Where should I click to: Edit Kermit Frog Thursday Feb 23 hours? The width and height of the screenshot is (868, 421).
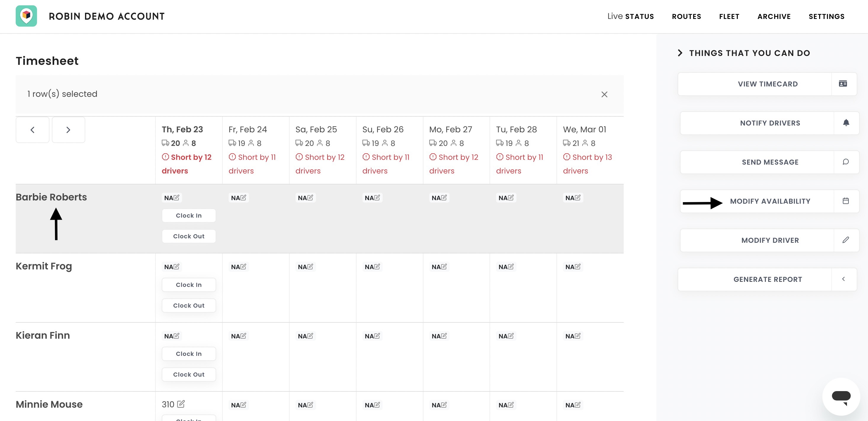pyautogui.click(x=176, y=267)
